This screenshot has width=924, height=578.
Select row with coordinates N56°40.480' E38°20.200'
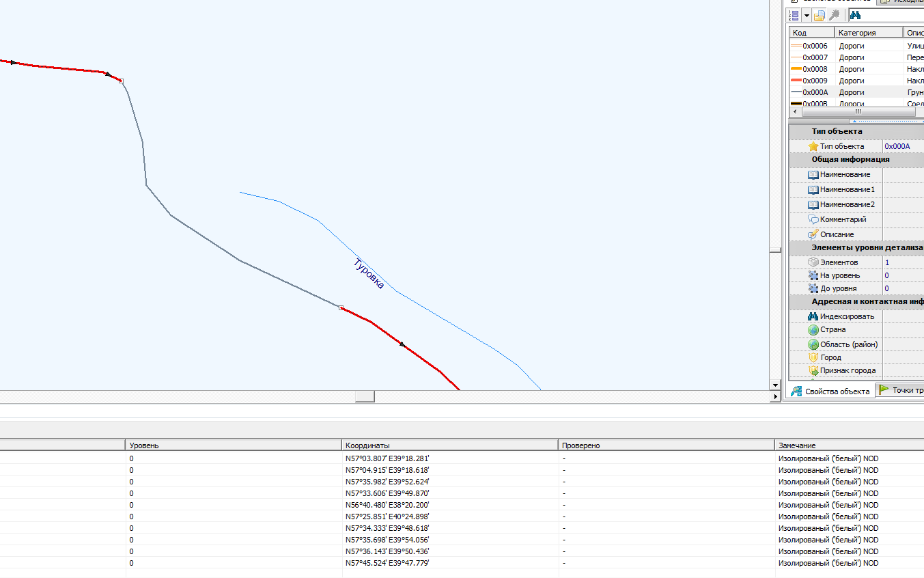(x=387, y=505)
